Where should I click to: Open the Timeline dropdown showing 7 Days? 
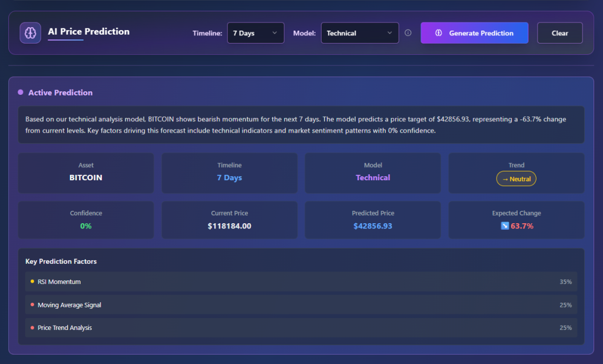[x=255, y=33]
